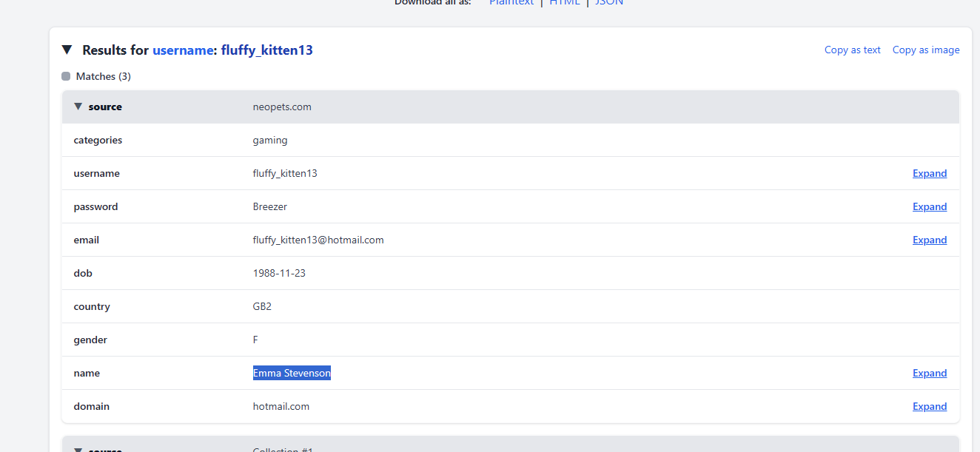
Task: Click the password value Breezer
Action: [x=269, y=206]
